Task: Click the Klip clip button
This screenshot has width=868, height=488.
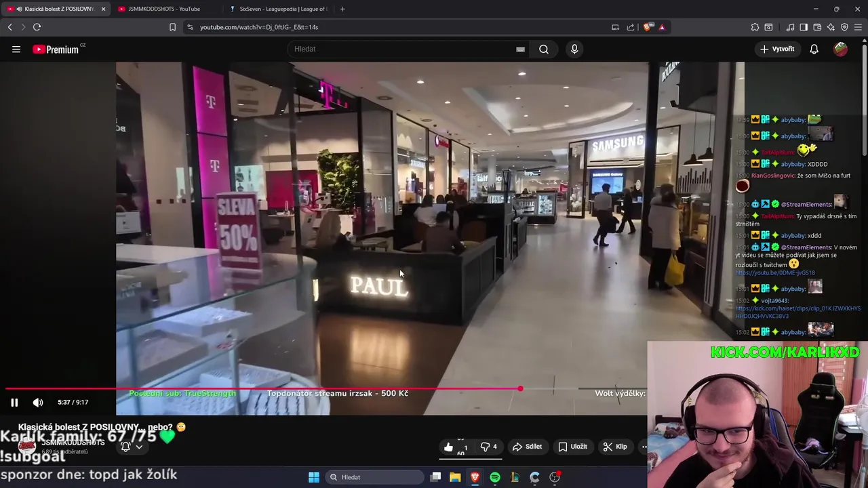Action: [616, 447]
